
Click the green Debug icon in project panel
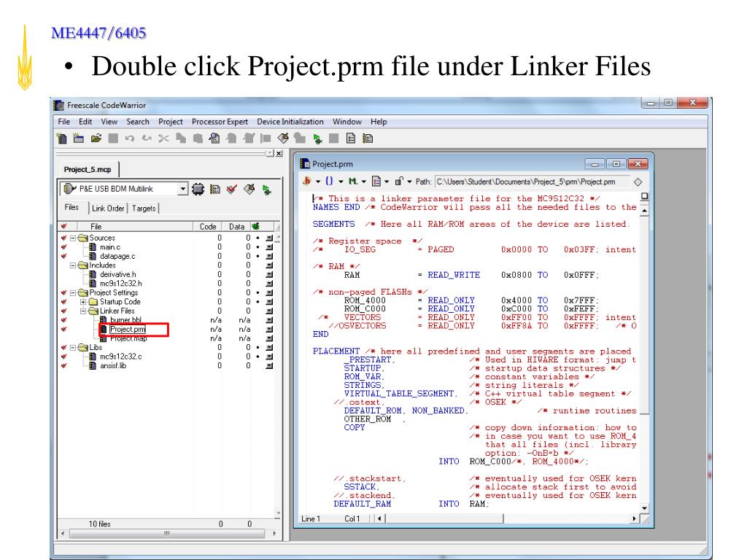[x=267, y=190]
